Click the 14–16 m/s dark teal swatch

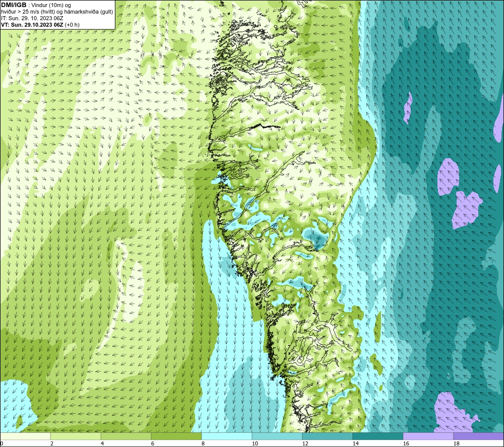(377, 436)
